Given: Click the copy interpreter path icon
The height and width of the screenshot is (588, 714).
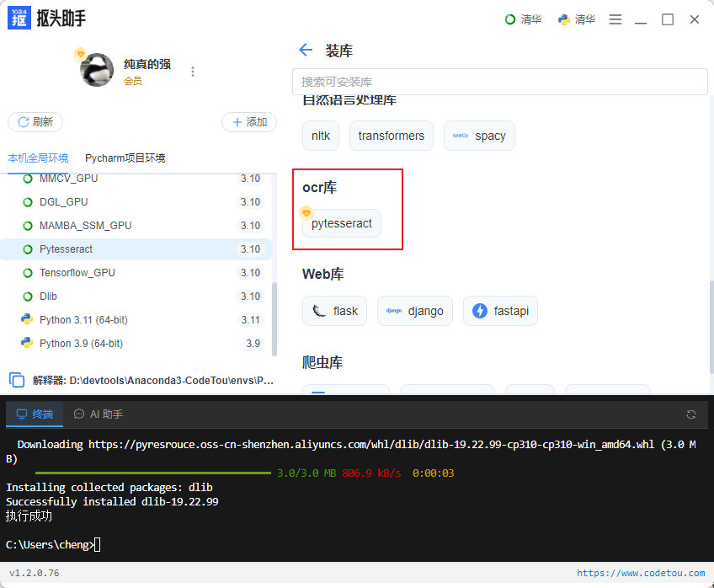Looking at the screenshot, I should pyautogui.click(x=17, y=380).
